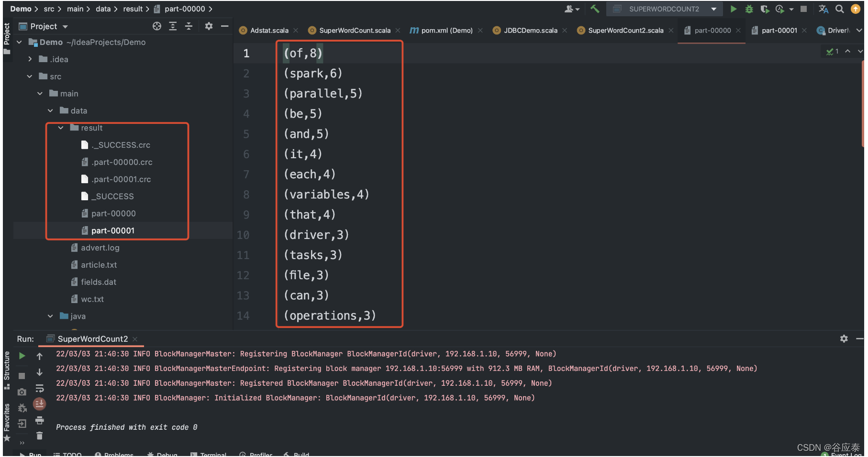Click the exit/login arrow icon in Run sidebar
The image size is (868, 457).
(x=22, y=424)
